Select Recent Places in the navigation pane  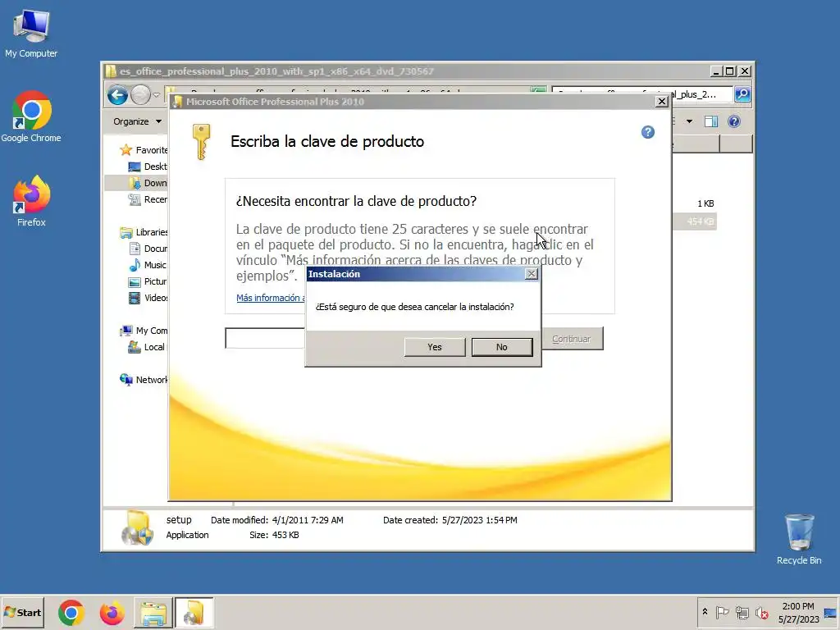[148, 199]
